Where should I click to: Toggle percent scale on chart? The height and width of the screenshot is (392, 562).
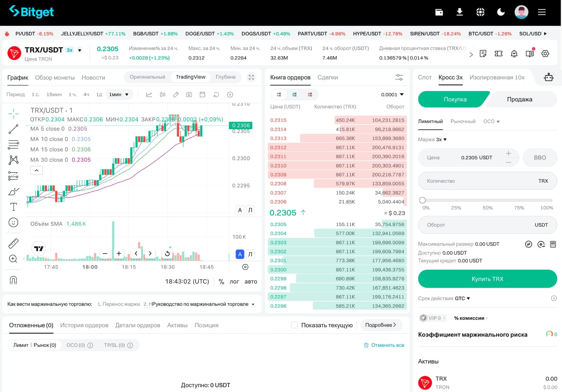pos(221,282)
